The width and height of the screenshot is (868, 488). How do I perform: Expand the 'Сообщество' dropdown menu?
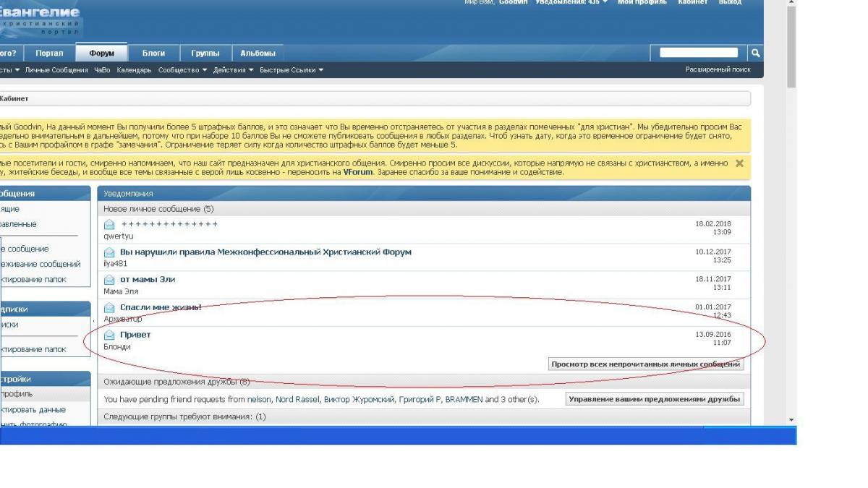point(182,70)
